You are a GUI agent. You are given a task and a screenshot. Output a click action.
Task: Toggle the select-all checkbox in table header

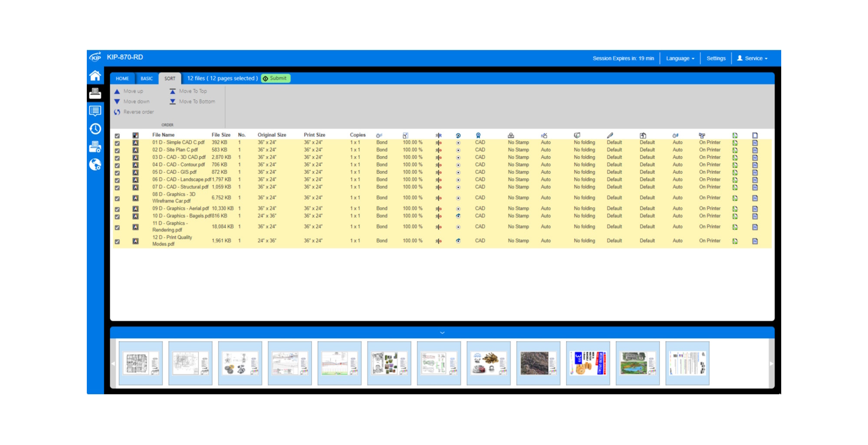[117, 136]
